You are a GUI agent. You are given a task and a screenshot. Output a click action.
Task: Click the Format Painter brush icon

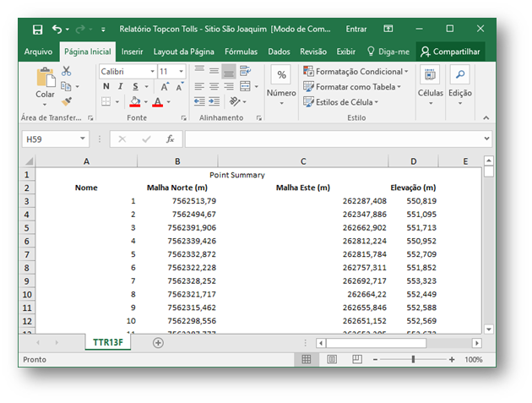(x=67, y=101)
